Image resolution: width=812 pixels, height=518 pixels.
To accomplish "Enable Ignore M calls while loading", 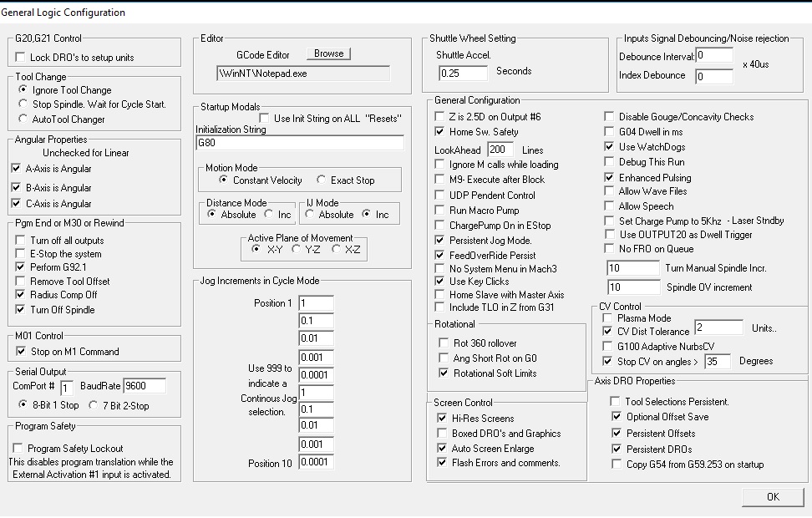I will [439, 165].
